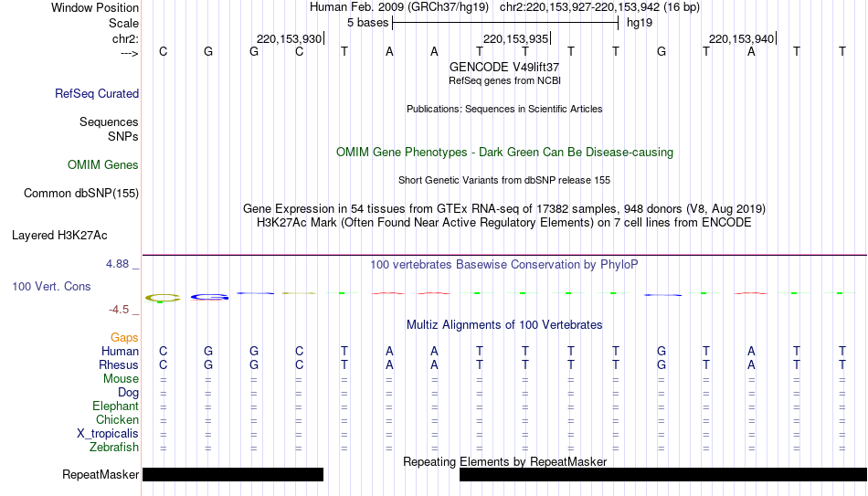
Task: Click the -4.5 PhyloP minimum value
Action: coord(119,310)
